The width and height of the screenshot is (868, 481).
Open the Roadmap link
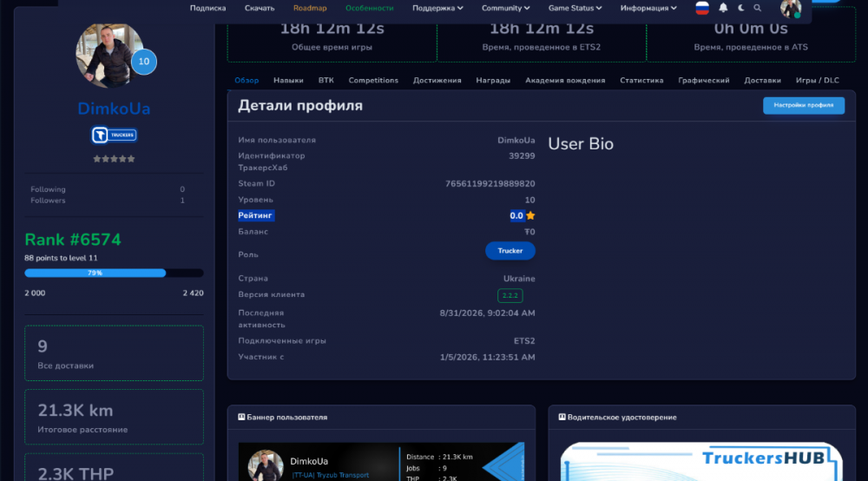310,8
